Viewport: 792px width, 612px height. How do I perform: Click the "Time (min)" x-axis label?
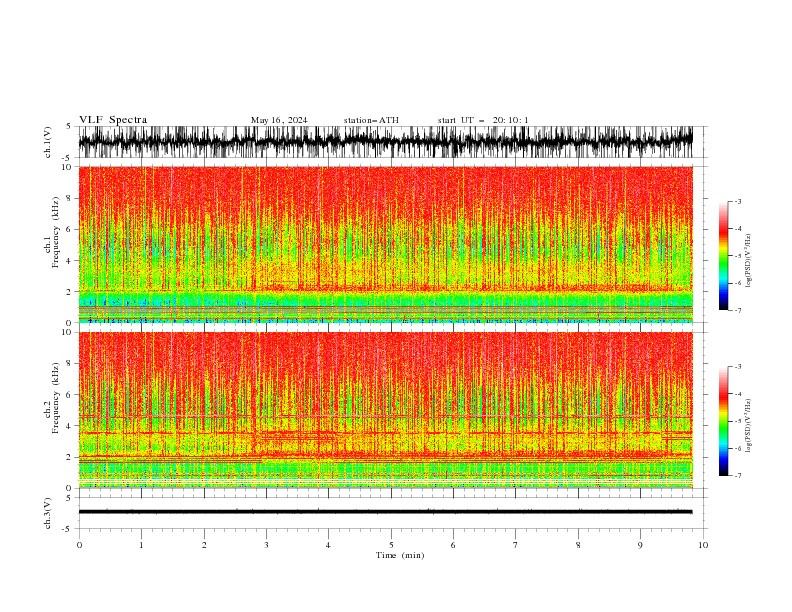[x=400, y=555]
